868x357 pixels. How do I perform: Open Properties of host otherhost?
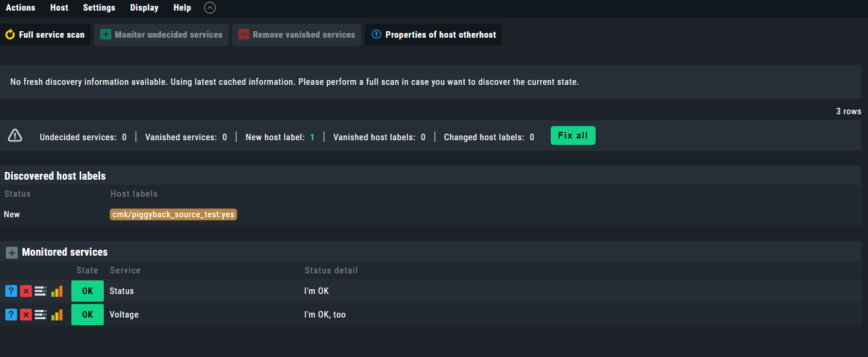click(433, 35)
